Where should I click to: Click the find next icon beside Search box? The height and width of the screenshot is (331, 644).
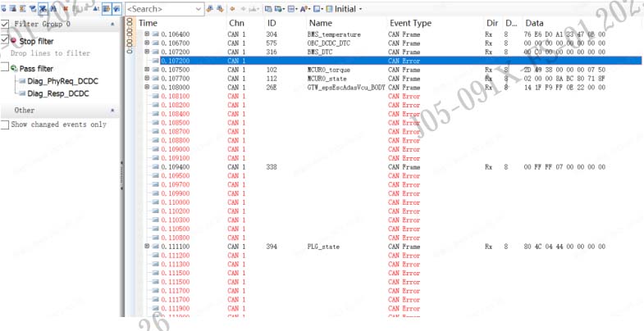tap(220, 8)
